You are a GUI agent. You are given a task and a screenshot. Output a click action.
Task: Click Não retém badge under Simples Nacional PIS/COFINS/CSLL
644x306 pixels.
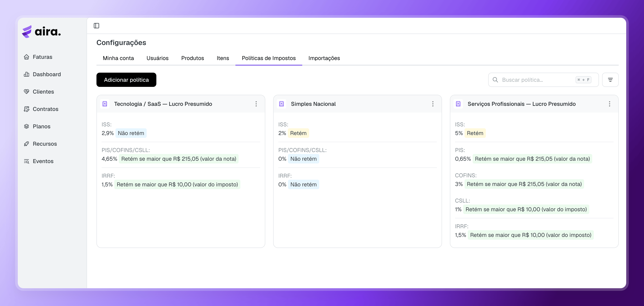(303, 159)
